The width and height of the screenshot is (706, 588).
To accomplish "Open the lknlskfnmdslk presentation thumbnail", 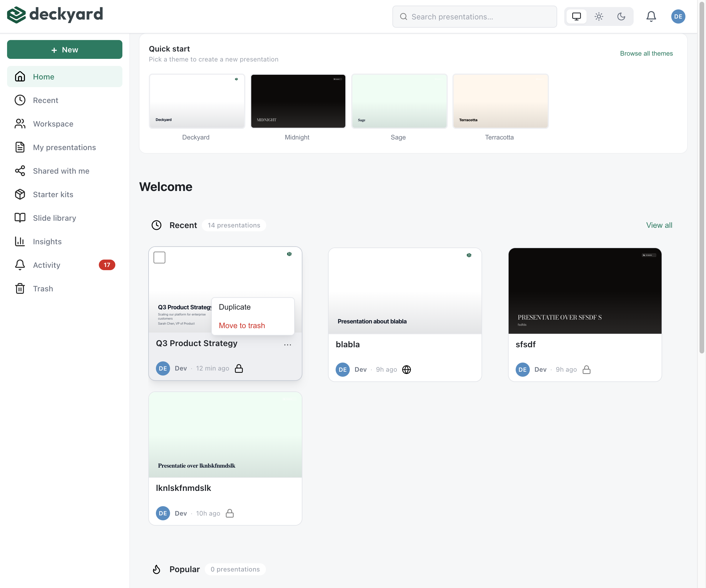I will pos(225,435).
